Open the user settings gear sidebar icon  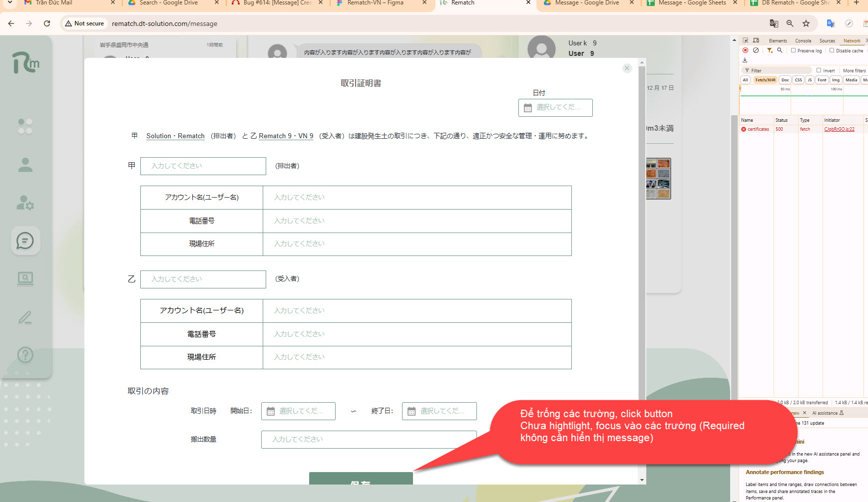tap(25, 203)
